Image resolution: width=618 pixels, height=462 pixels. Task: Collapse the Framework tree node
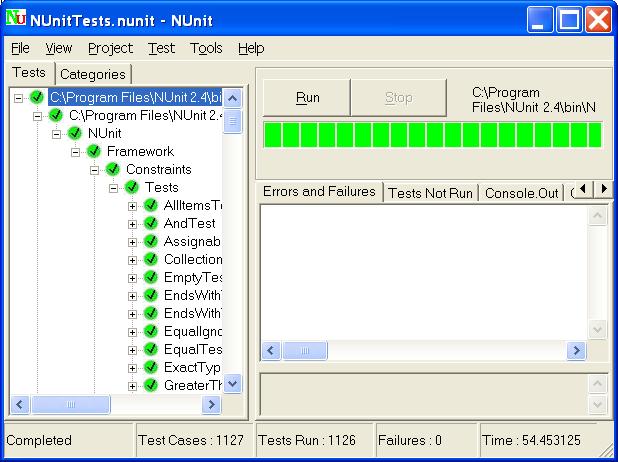pyautogui.click(x=76, y=152)
